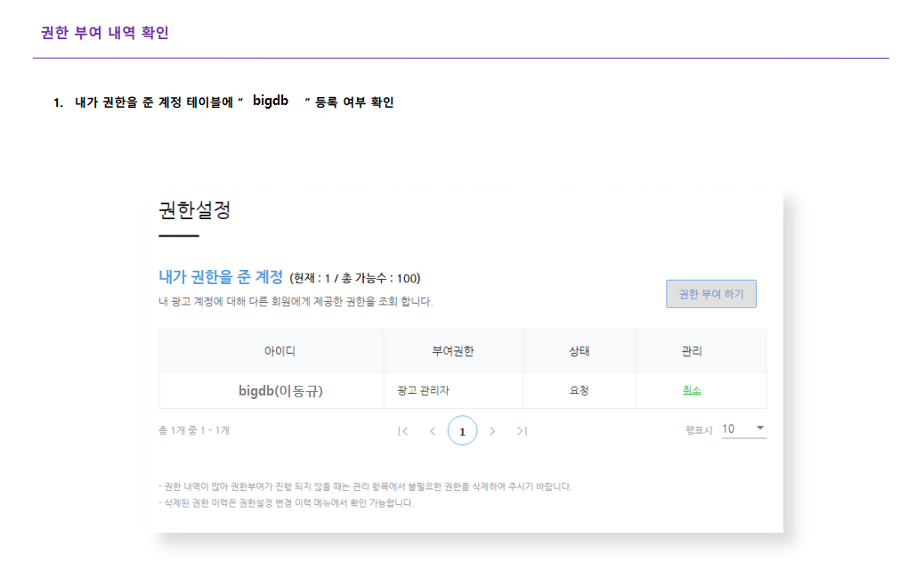Select the bigdb(이동규) account cell
The width and height of the screenshot is (924, 571).
pyautogui.click(x=280, y=390)
